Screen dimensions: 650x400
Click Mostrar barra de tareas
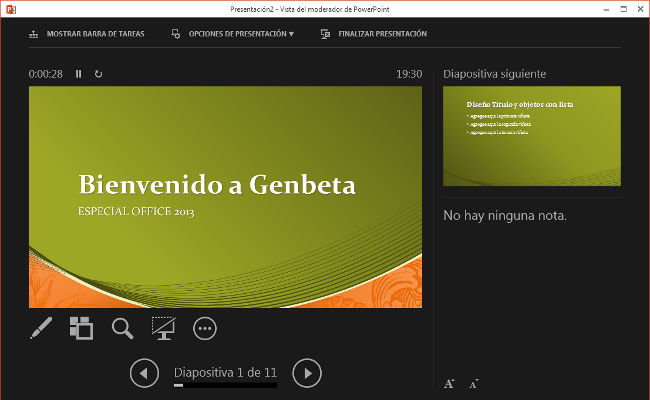click(x=87, y=34)
